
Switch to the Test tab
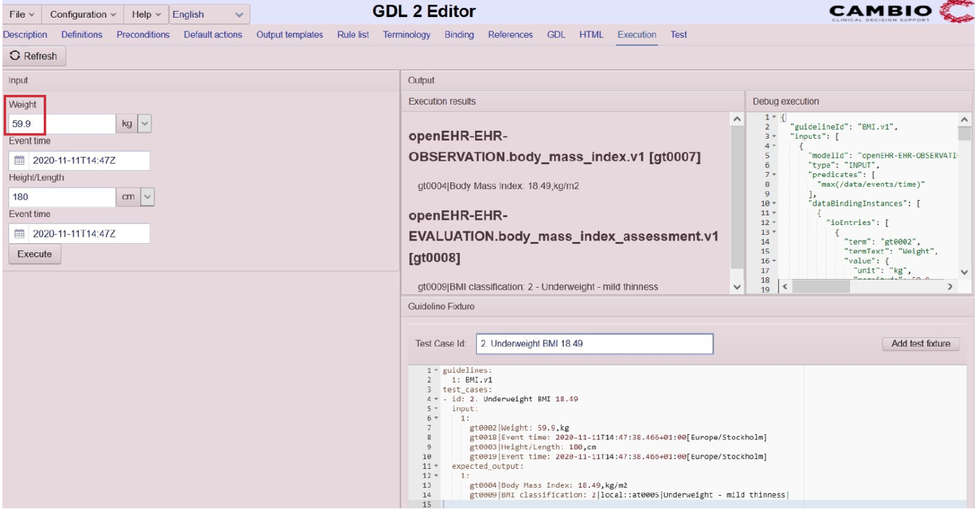pos(678,35)
